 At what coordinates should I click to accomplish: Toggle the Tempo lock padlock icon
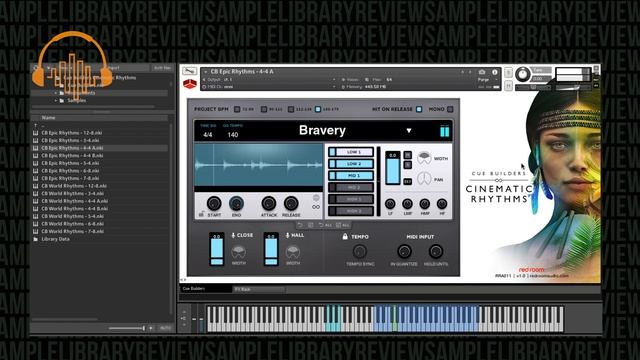[345, 236]
